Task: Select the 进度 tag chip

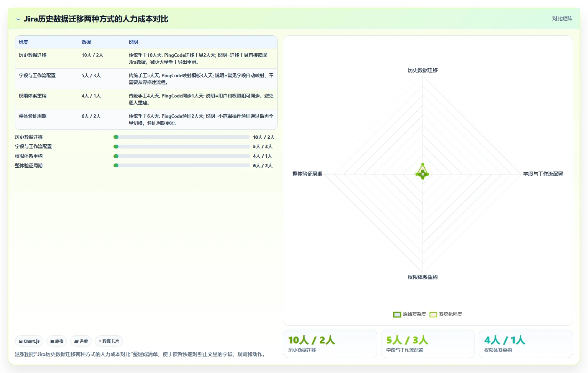Action: click(x=81, y=341)
